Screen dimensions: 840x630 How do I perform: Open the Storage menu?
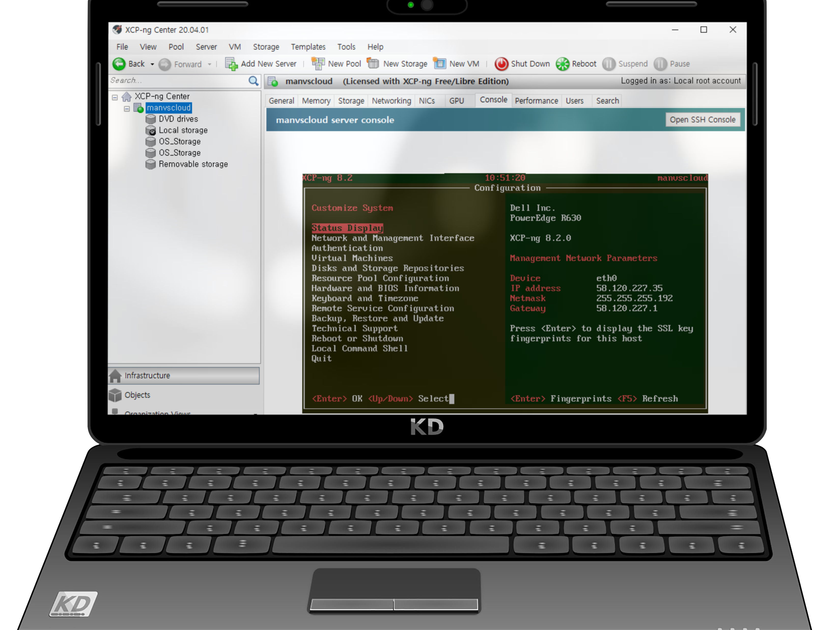point(266,47)
